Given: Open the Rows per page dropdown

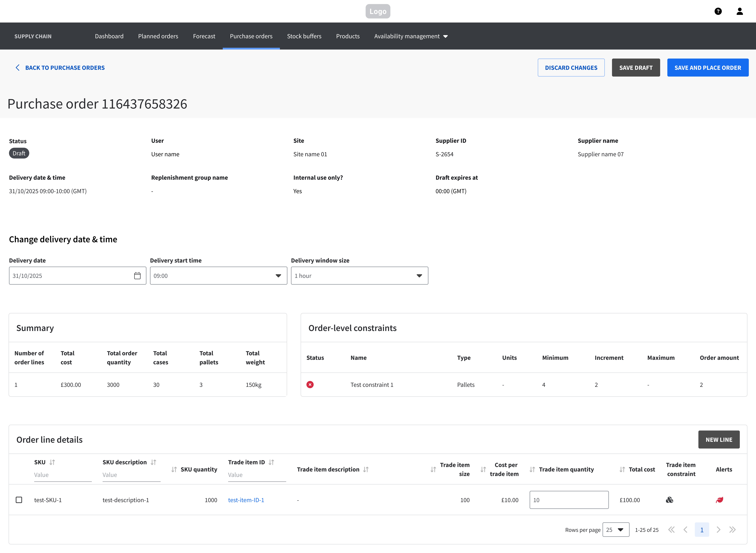Looking at the screenshot, I should click(x=616, y=530).
